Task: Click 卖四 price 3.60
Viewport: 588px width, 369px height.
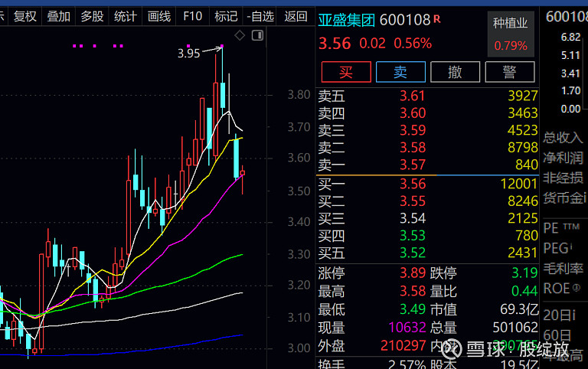Action: point(413,113)
